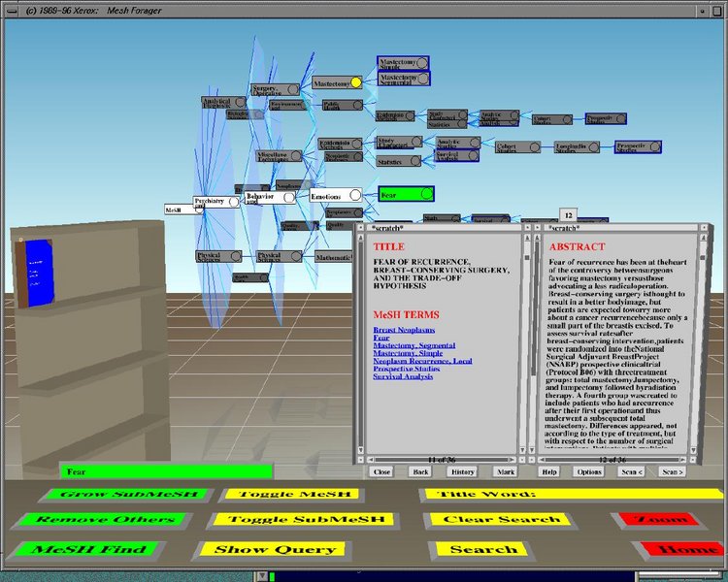Screen dimensions: 728x582
Task: Select the root MeSH node
Action: click(183, 210)
